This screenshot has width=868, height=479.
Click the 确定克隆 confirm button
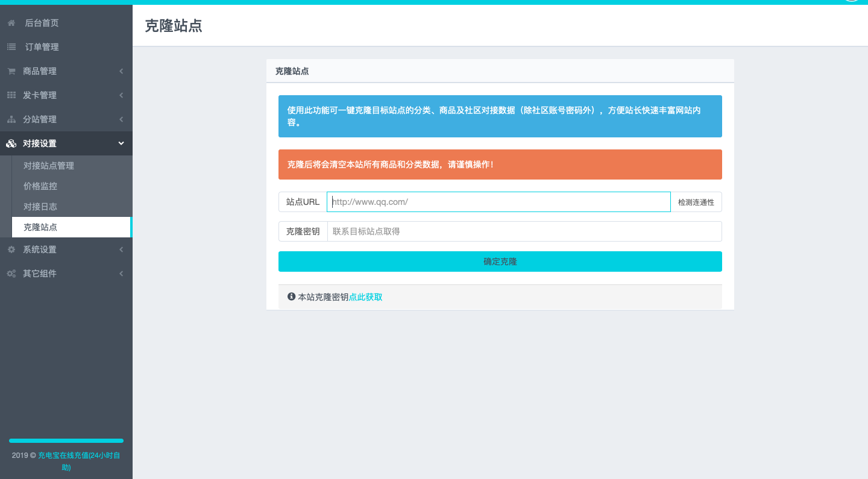500,261
